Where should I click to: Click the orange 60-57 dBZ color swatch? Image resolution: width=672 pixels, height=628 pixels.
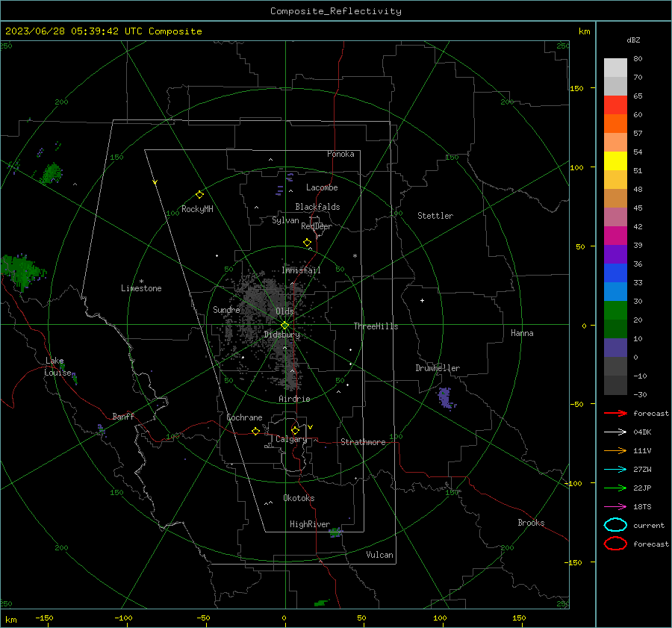[x=615, y=124]
